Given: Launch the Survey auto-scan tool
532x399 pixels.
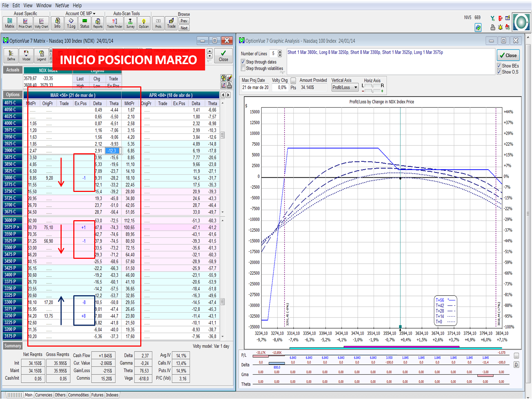Looking at the screenshot, I should tap(130, 23).
